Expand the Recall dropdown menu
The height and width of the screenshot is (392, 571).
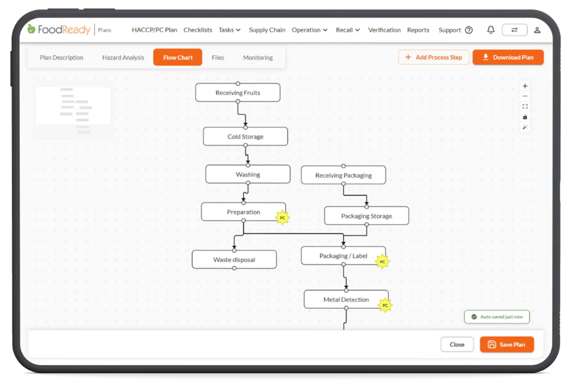click(x=348, y=30)
